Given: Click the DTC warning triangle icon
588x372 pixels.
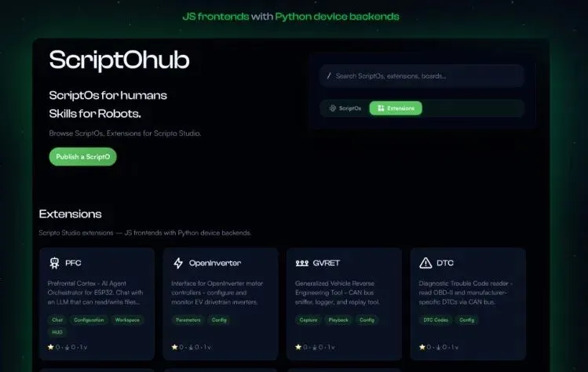Looking at the screenshot, I should 425,263.
